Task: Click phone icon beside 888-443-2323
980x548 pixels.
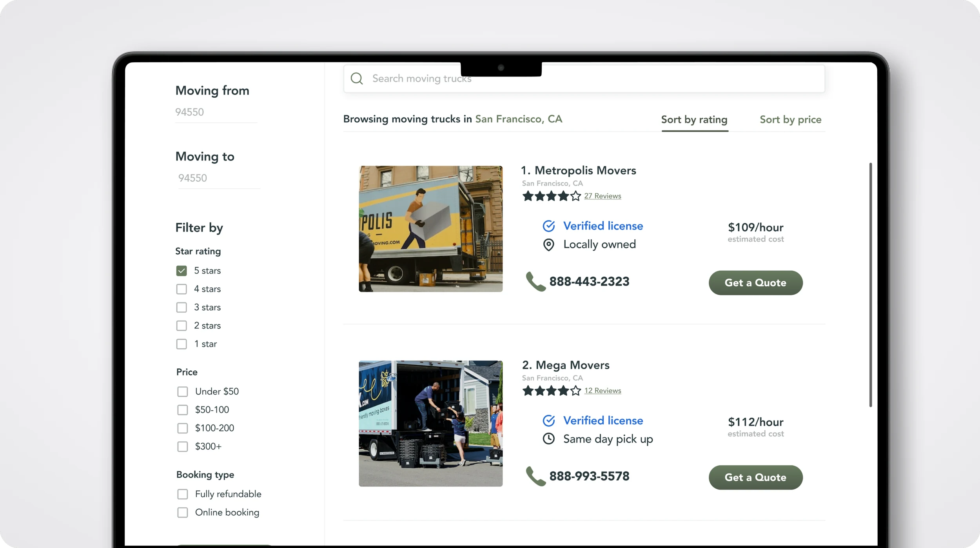Action: click(x=535, y=282)
